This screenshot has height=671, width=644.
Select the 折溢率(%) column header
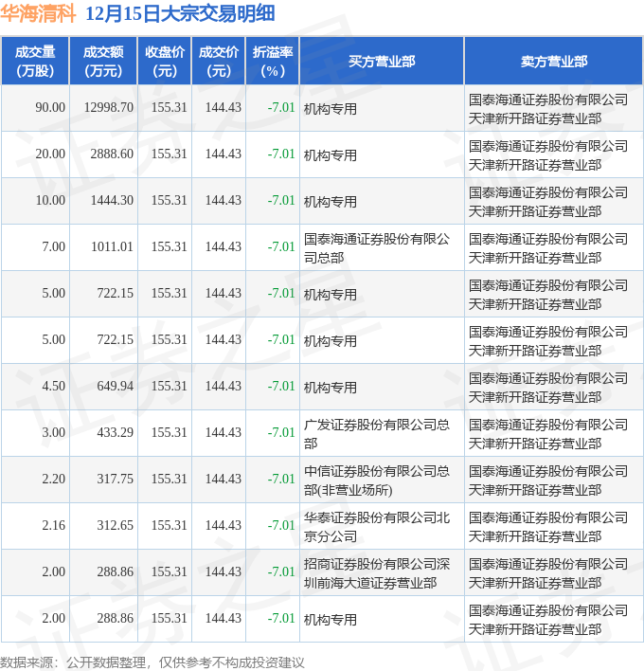[273, 62]
